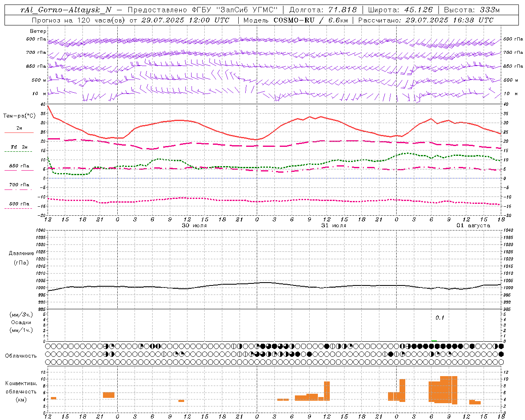
Task: Click the '01 августа' date label
Action: [473, 226]
